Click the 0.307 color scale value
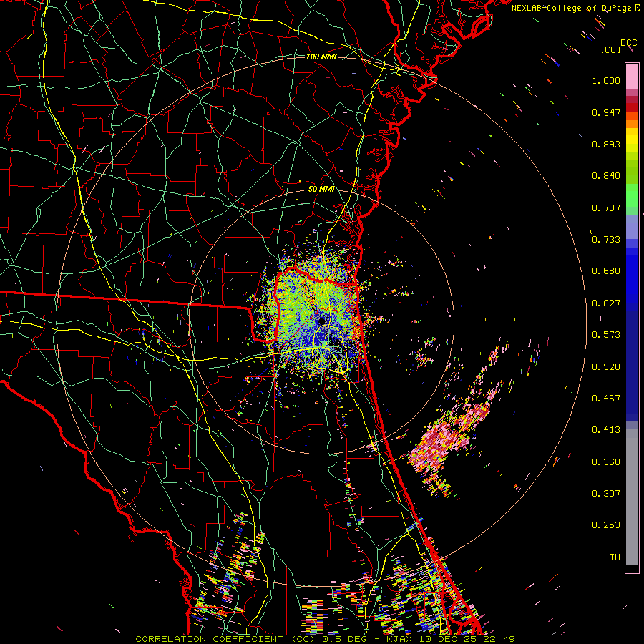This screenshot has width=644, height=644. point(606,494)
